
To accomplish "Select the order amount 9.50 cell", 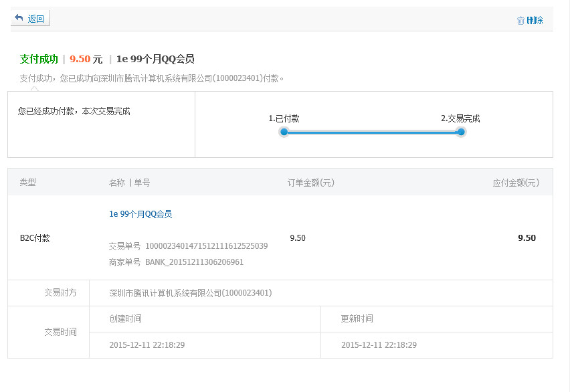I will pos(298,238).
